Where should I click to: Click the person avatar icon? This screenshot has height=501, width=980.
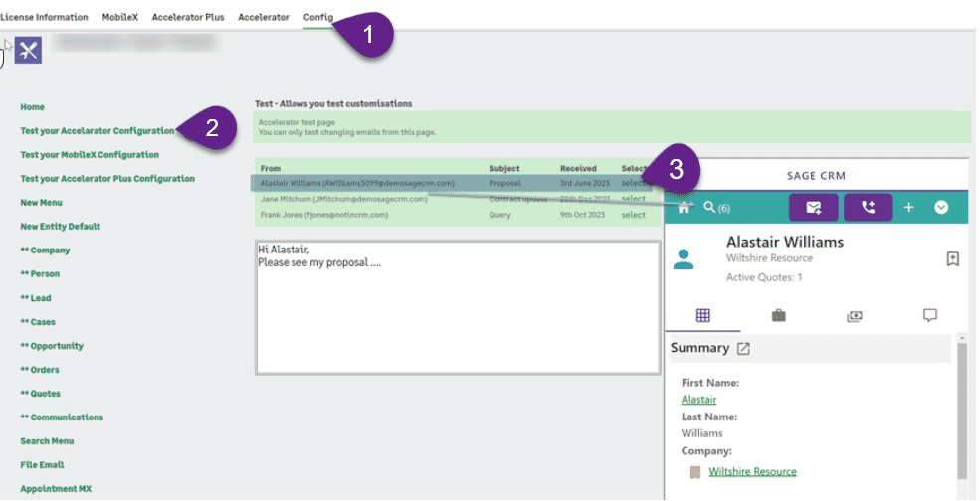coord(684,259)
